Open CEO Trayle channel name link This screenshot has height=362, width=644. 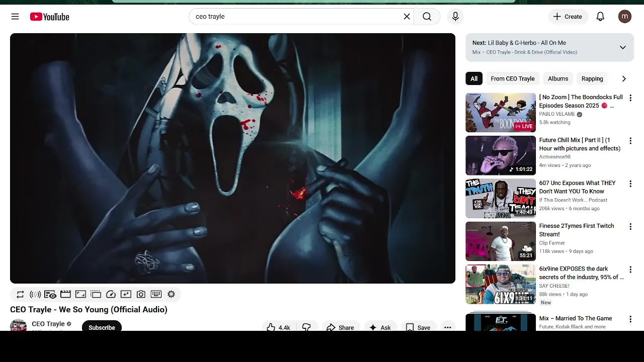(x=48, y=324)
